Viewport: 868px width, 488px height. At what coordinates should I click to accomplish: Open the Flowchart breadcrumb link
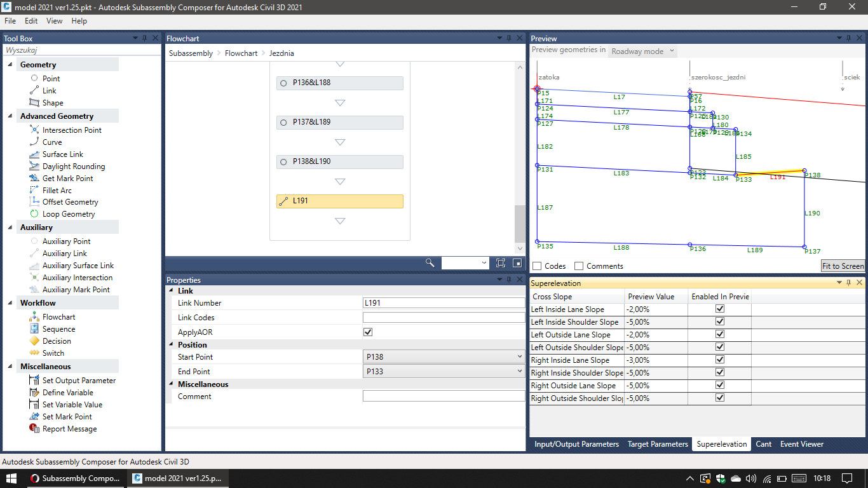click(x=241, y=53)
